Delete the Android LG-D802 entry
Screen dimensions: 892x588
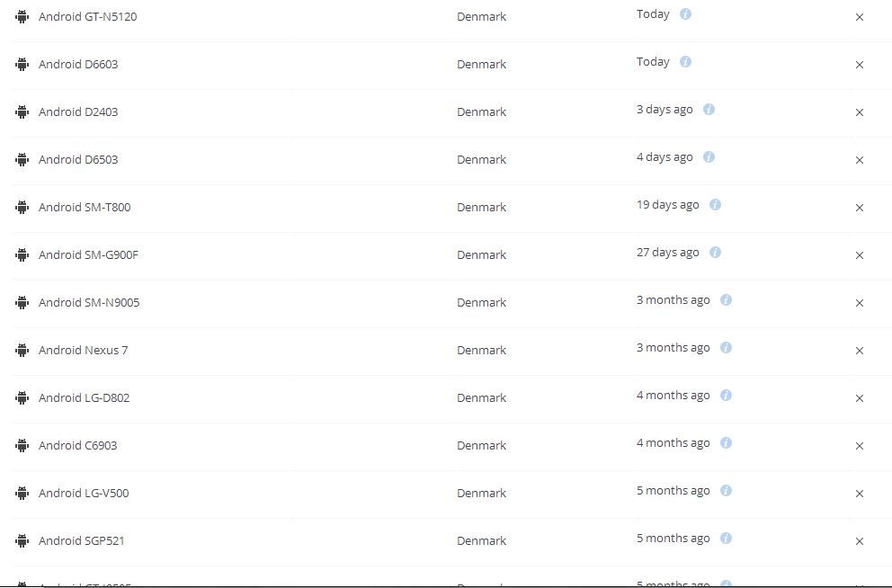pyautogui.click(x=860, y=398)
